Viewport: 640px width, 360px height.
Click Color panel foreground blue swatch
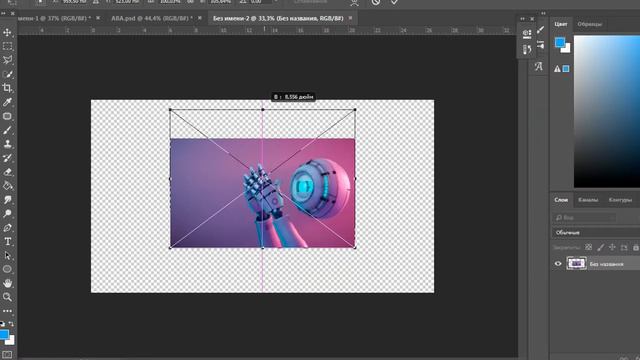[560, 42]
